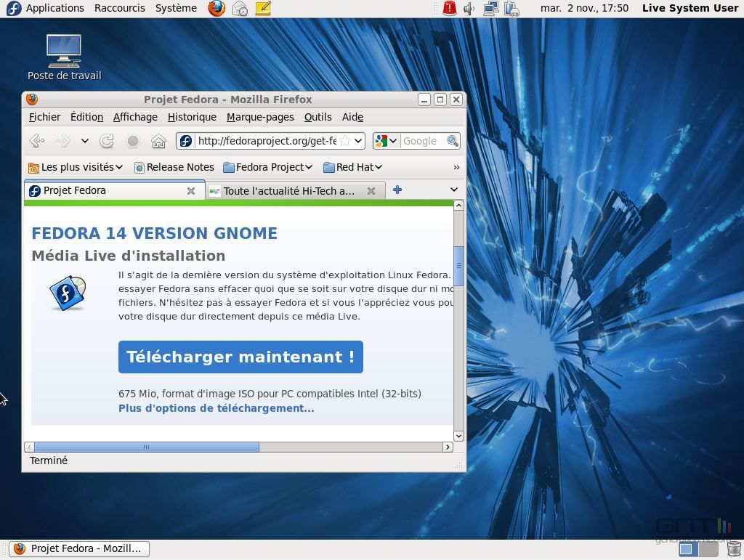Open the trash icon in bottom panel

coord(734,549)
